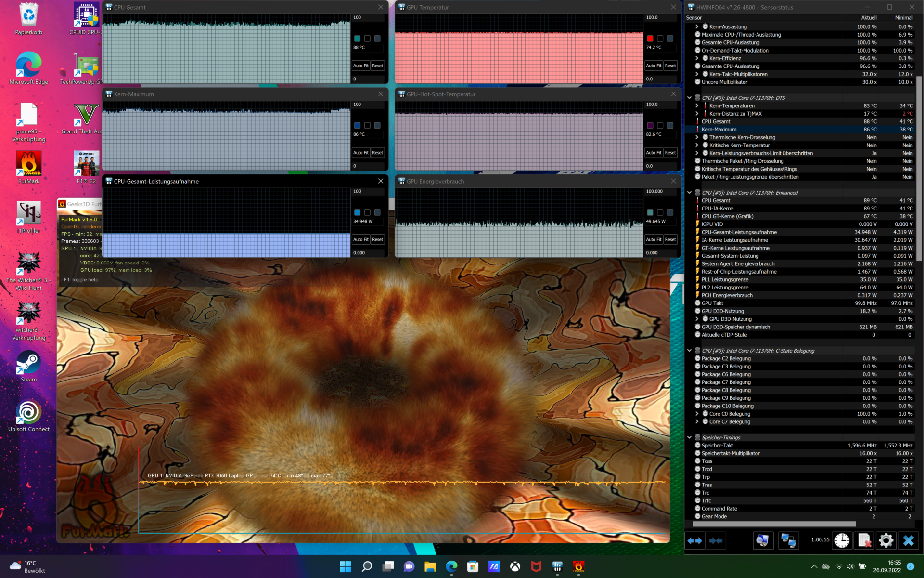Click FurMark taskbar icon
This screenshot has height=578, width=924.
click(x=578, y=566)
